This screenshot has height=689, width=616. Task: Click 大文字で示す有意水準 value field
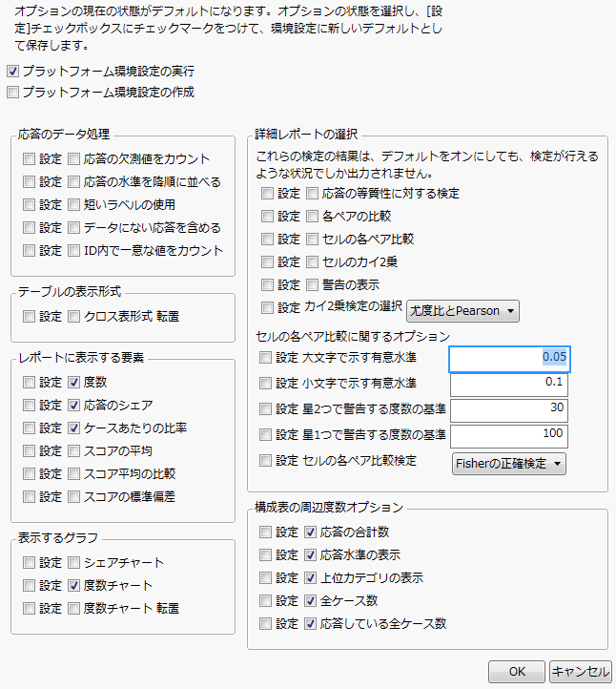(509, 357)
